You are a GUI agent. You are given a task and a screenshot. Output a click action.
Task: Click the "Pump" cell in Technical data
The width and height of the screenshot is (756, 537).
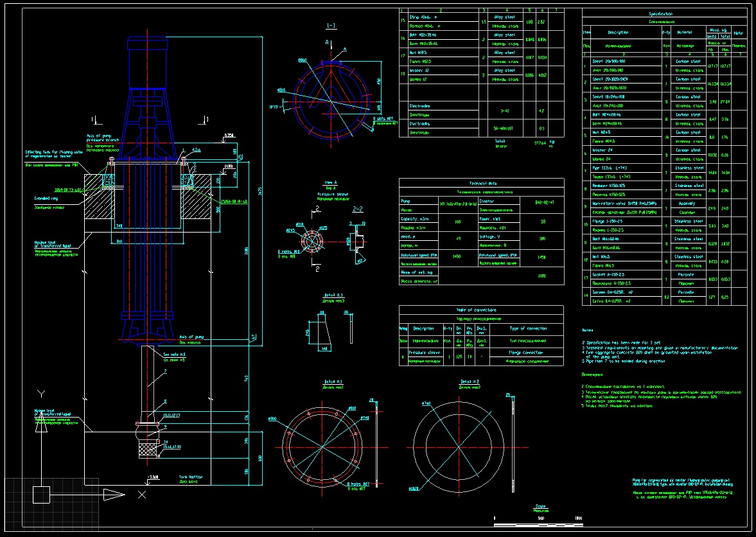(405, 201)
